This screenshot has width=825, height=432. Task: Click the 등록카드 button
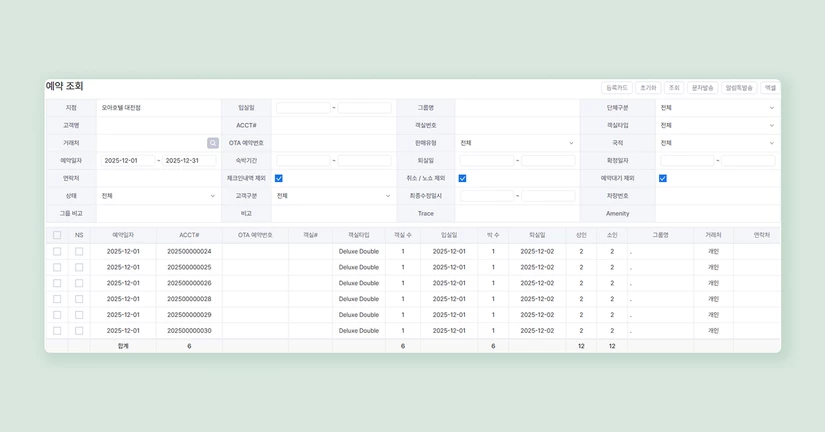coord(617,88)
